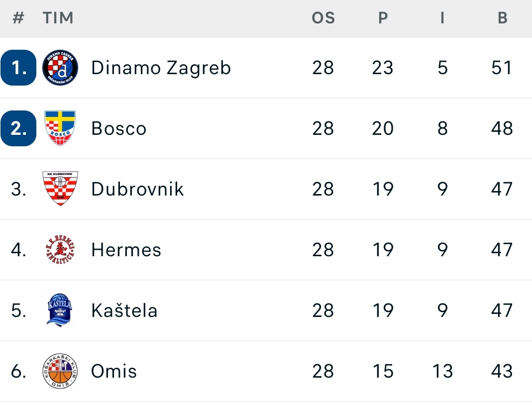Sort by the I losses column header

coord(442,18)
